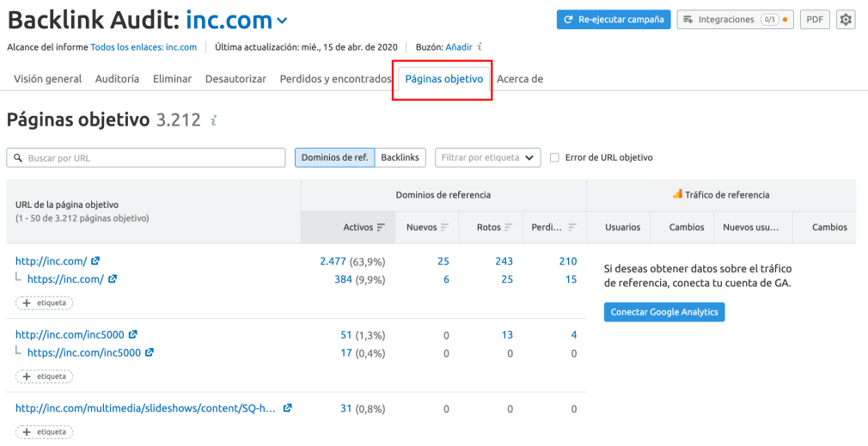Click 384 active domains value
868x446 pixels.
pos(343,279)
